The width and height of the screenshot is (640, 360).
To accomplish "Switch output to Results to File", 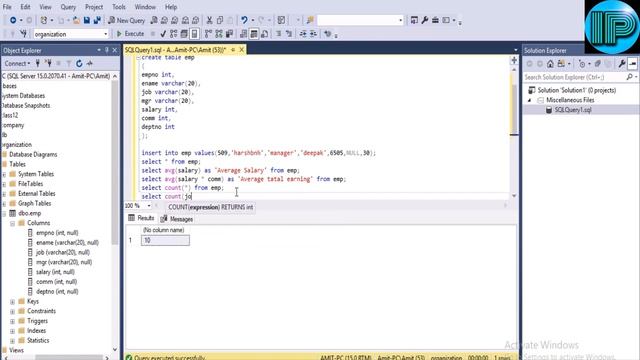I will 264,34.
